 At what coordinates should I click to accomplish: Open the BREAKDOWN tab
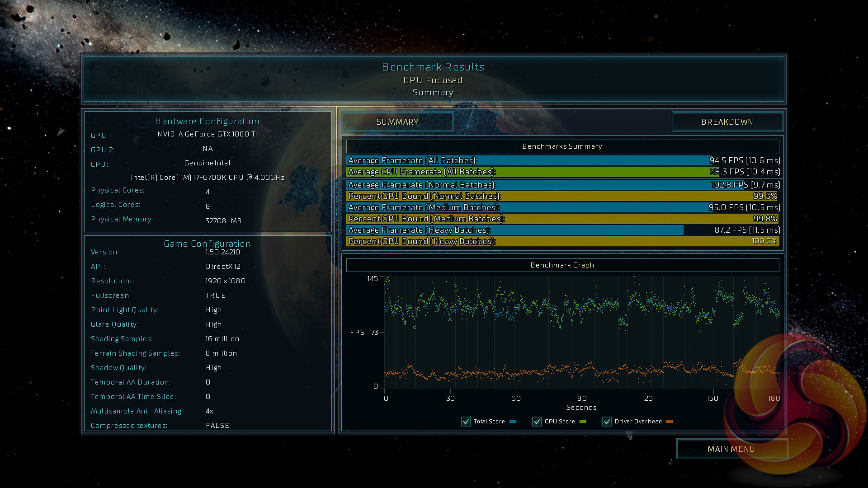pos(727,122)
